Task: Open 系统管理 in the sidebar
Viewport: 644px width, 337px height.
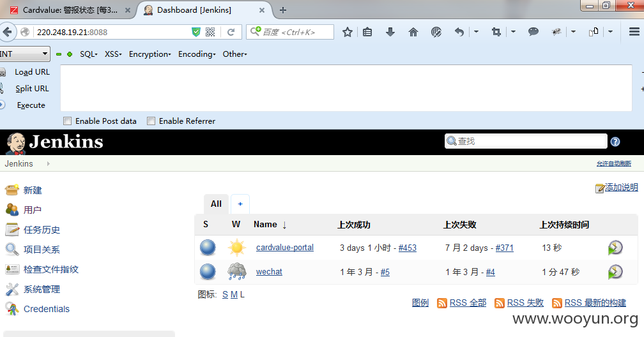Action: [42, 289]
